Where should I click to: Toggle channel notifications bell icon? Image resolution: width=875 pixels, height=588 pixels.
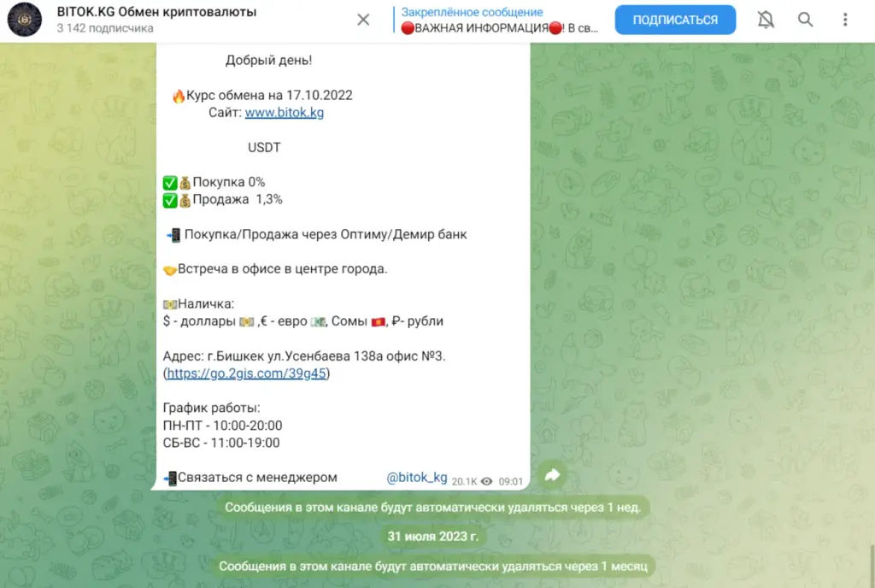pos(766,20)
